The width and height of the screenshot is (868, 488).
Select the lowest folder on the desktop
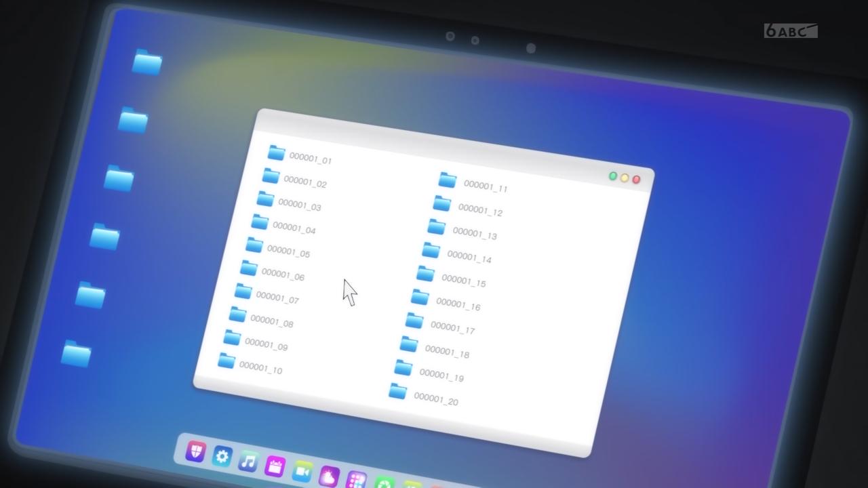(76, 354)
